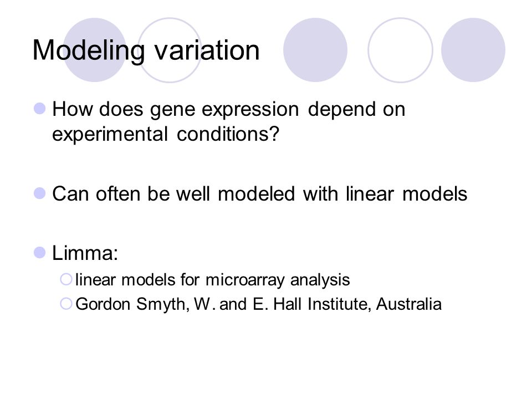532x399 pixels.
Task: Click 'Can often be well modeled with linear models'
Action: [x=259, y=194]
